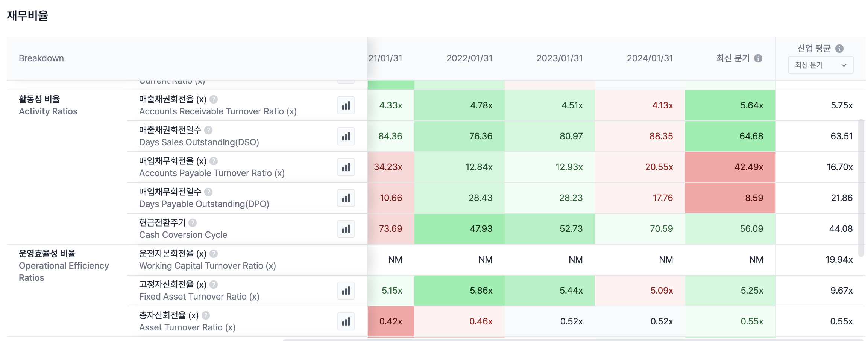Viewport: 868px width, 341px height.
Task: Click help icon next to 매출채권회전율
Action: click(x=214, y=99)
